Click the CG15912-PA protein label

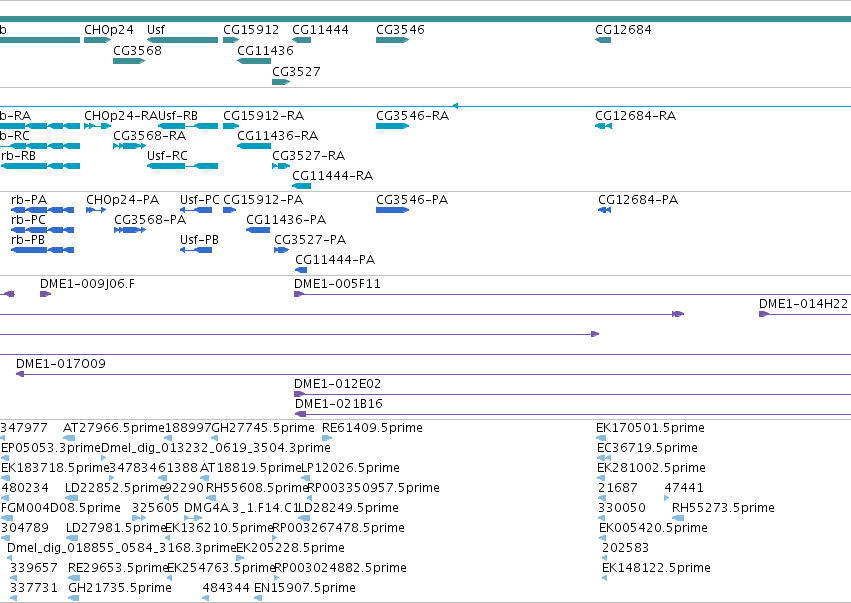coord(263,200)
